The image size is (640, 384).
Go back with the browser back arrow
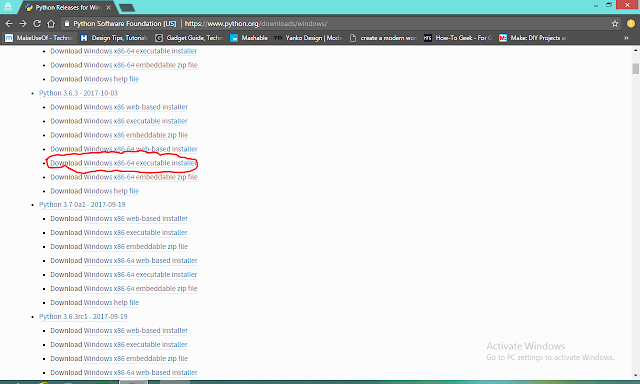9,24
